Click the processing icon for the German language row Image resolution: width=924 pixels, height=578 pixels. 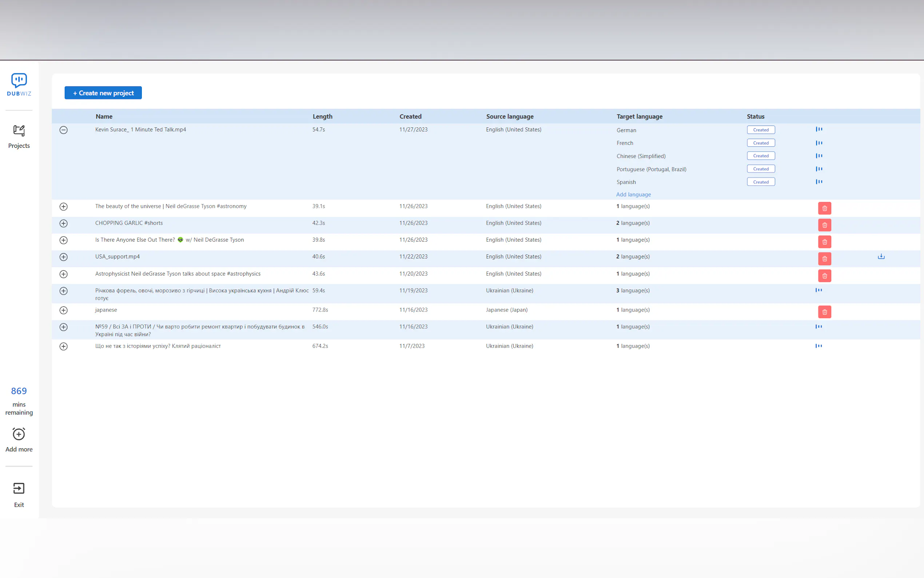(819, 130)
